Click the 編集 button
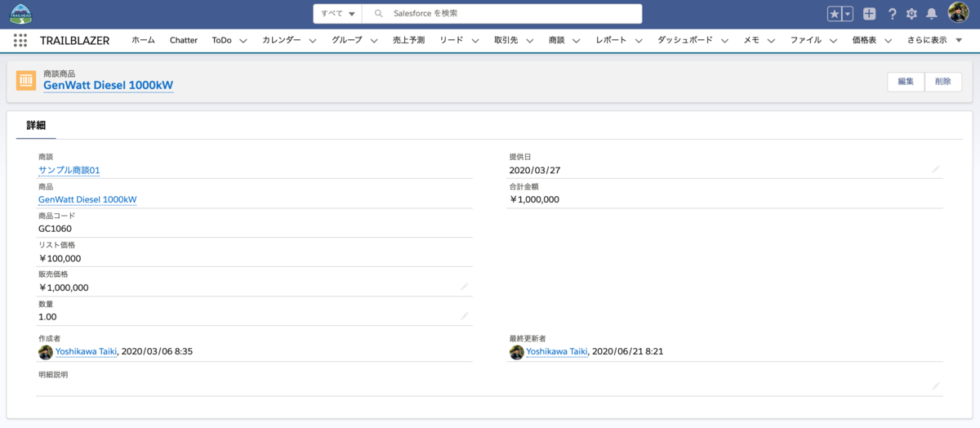 click(906, 82)
